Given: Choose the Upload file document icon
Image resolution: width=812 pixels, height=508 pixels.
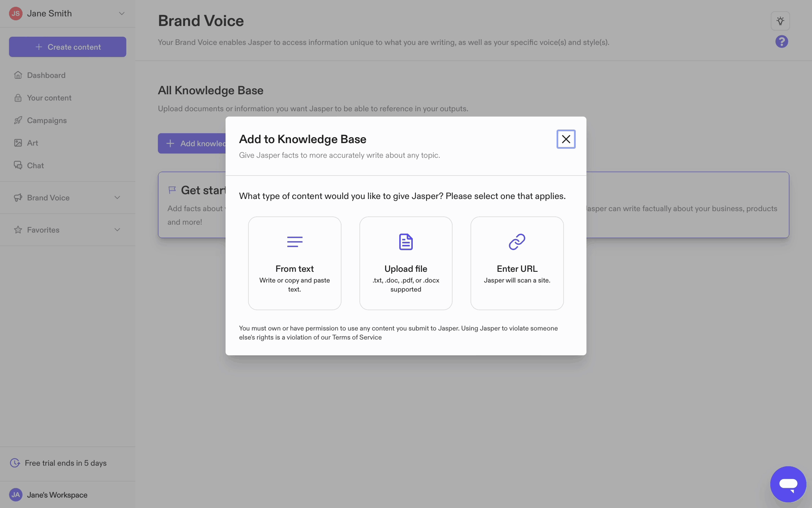Looking at the screenshot, I should [406, 242].
